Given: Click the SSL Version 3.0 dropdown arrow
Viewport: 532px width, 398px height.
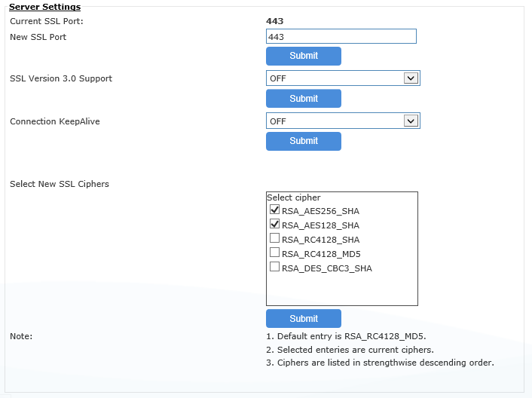Looking at the screenshot, I should pyautogui.click(x=411, y=78).
